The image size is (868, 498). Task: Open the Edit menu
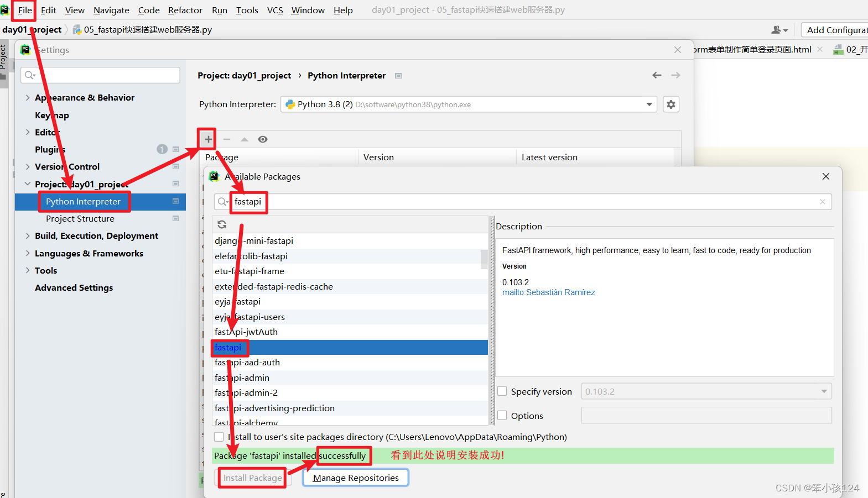click(x=49, y=10)
